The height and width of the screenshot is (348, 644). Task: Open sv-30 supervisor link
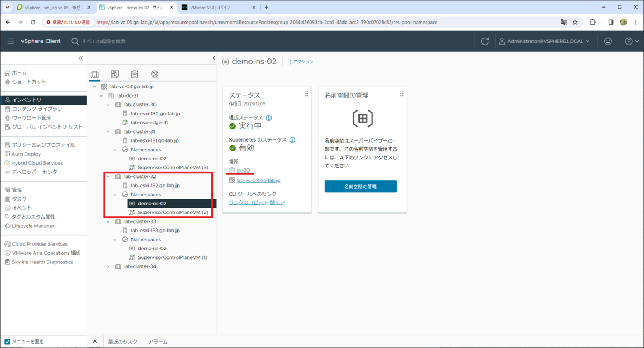click(x=243, y=170)
